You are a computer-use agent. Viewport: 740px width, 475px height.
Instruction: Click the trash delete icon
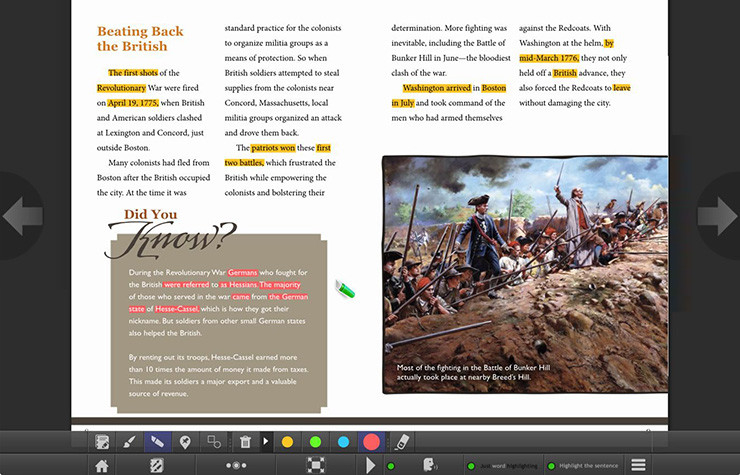(x=245, y=442)
